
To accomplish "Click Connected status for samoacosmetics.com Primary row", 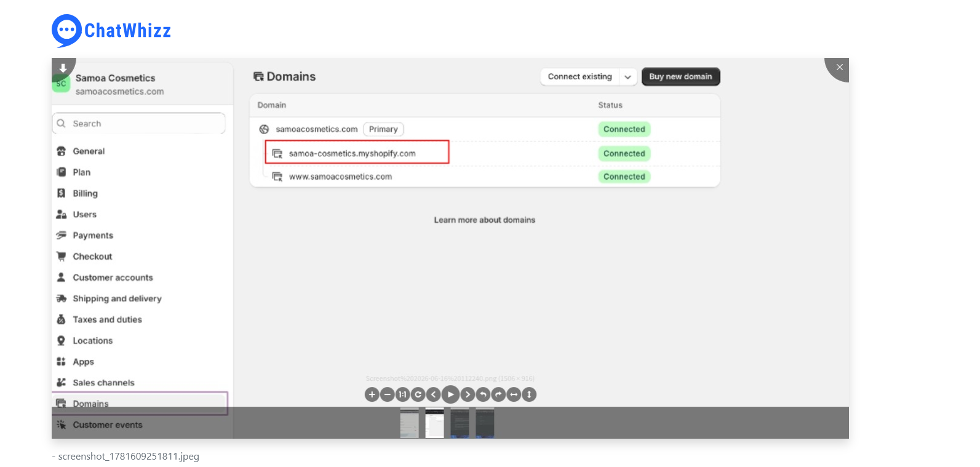I will pyautogui.click(x=624, y=129).
